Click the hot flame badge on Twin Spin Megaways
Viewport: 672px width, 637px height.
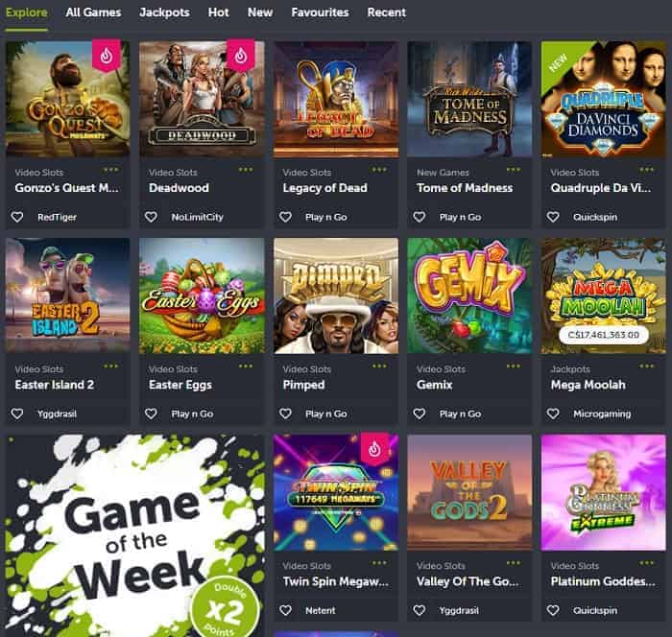pyautogui.click(x=374, y=449)
